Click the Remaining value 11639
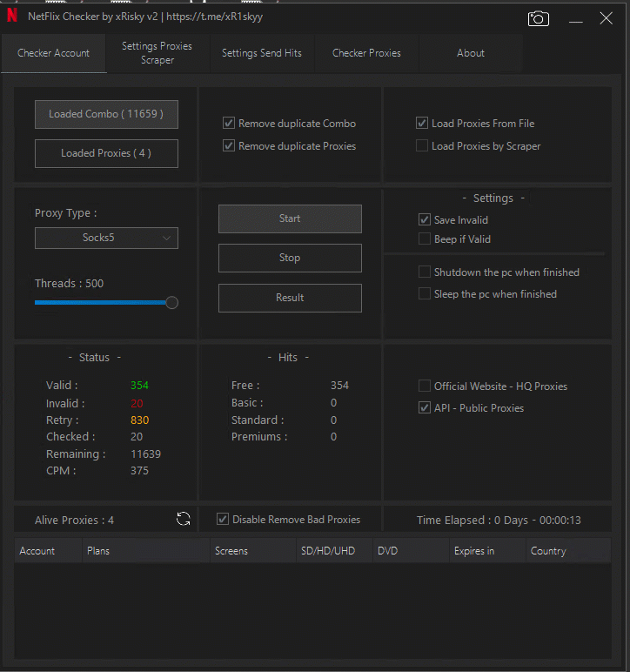 coord(145,454)
